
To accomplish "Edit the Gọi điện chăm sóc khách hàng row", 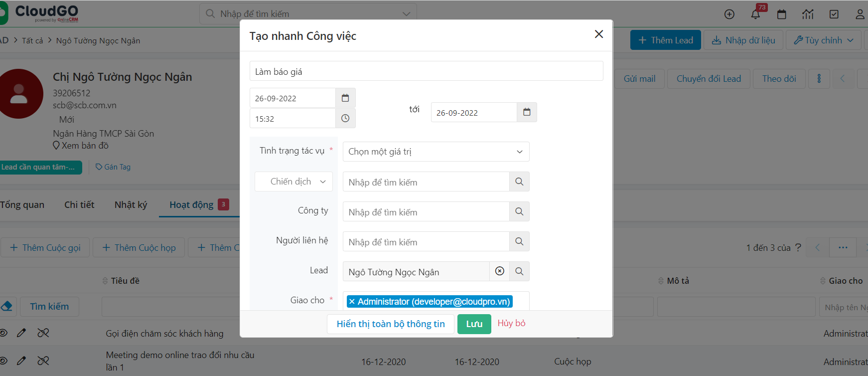I will tap(21, 333).
